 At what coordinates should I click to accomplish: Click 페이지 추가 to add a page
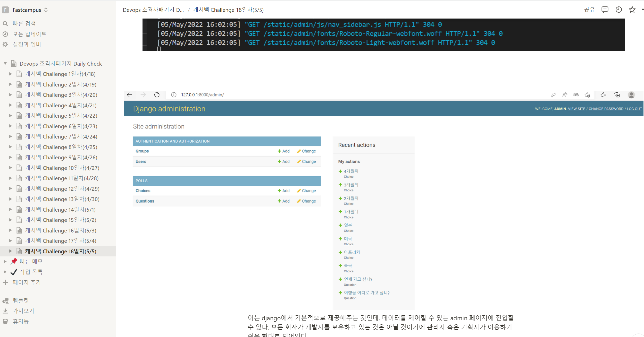tap(27, 282)
